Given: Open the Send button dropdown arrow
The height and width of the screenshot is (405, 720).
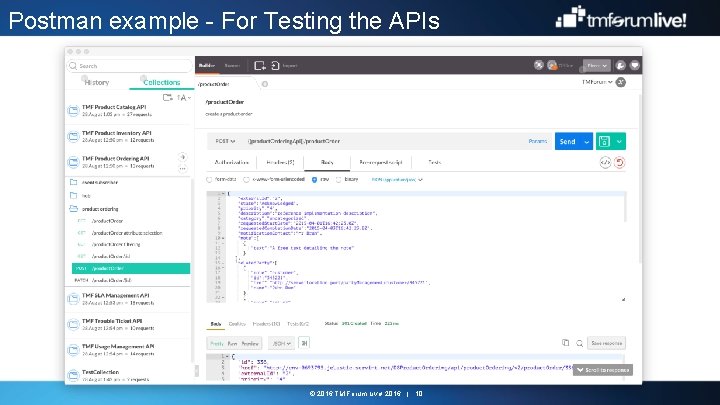Looking at the screenshot, I should 586,141.
